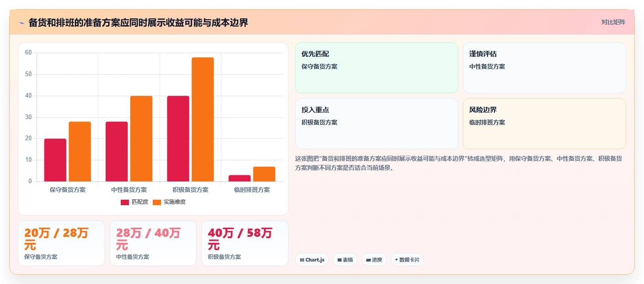Click the 对比矩阵 label in header
This screenshot has width=644, height=284.
click(613, 22)
